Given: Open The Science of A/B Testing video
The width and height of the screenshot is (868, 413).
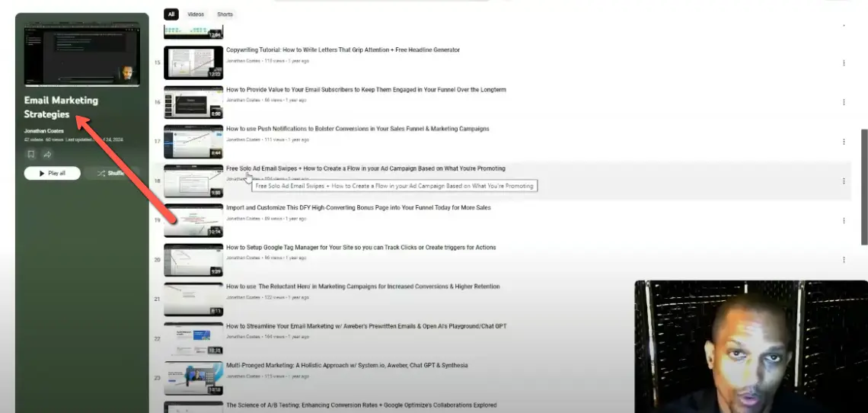Looking at the screenshot, I should (x=362, y=405).
